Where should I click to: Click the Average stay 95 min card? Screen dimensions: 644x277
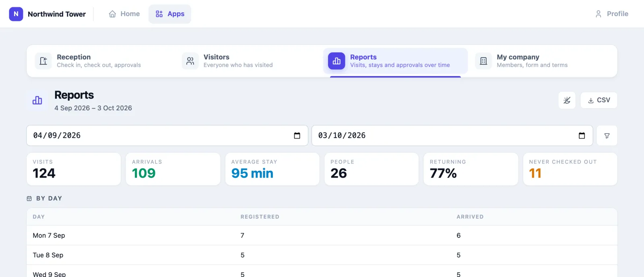click(272, 169)
